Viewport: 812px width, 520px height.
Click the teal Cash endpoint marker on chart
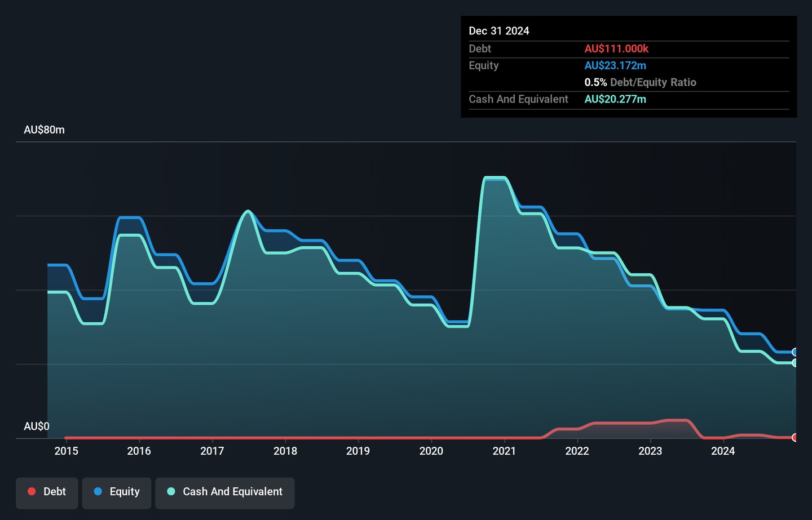point(795,363)
